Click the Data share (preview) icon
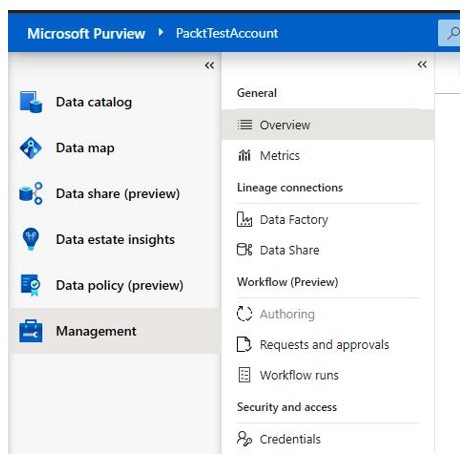 click(x=31, y=193)
